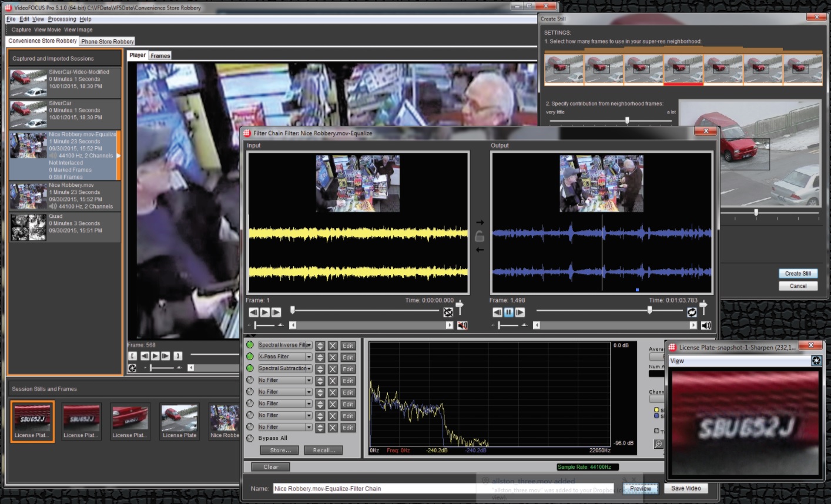Step Output video forward one frame
Screen dimensions: 831x504
point(520,313)
